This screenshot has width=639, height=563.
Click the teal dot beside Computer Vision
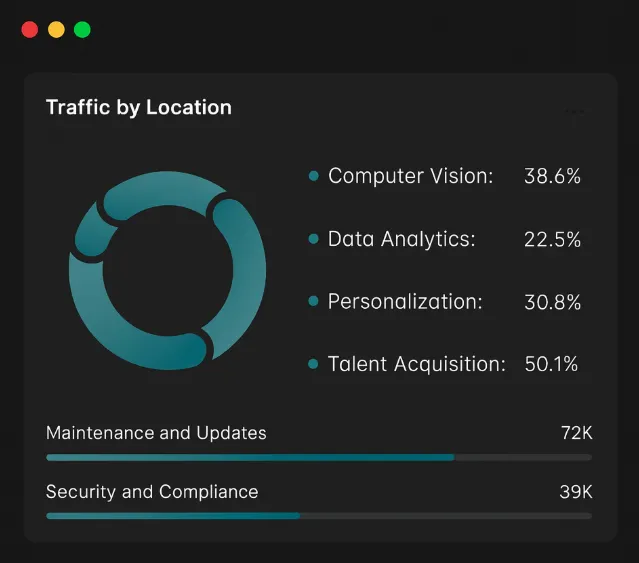[313, 176]
